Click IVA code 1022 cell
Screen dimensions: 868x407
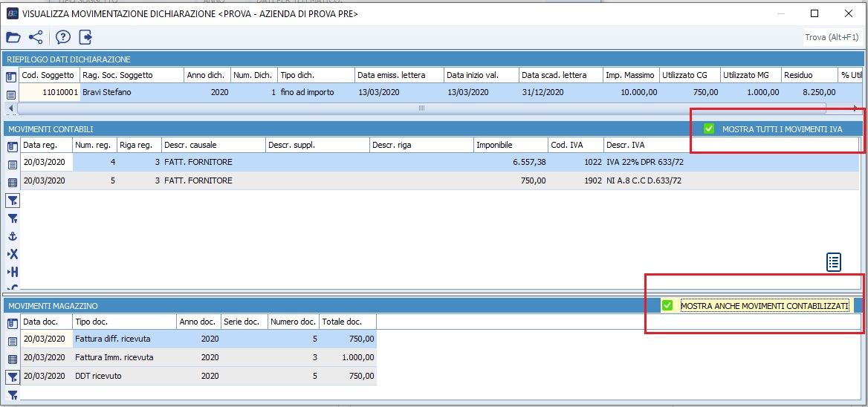point(575,163)
